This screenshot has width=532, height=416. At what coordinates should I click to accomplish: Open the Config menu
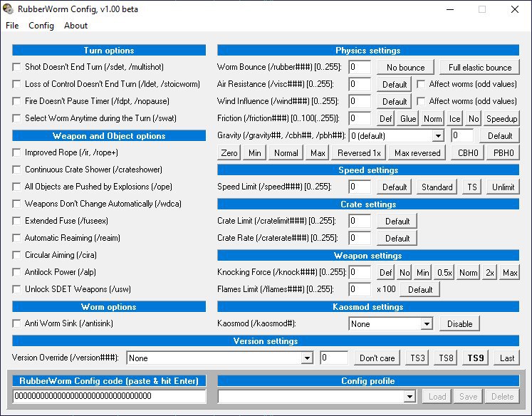coord(41,26)
